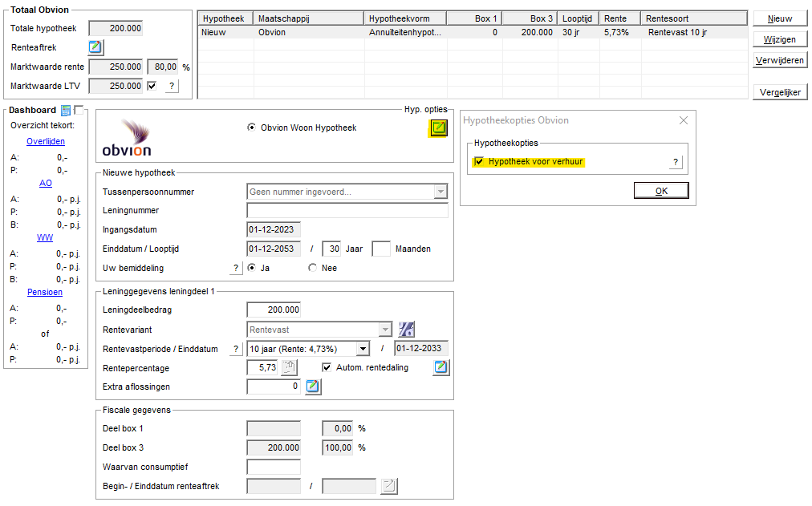Click the Einddatum field 01-12-2053
The image size is (812, 506).
(x=274, y=249)
